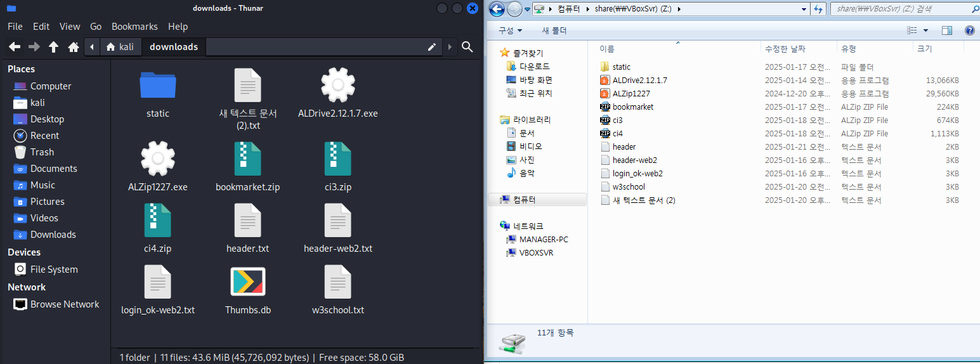Open Documents in Thunar sidebar
This screenshot has width=980, height=364.
[53, 169]
